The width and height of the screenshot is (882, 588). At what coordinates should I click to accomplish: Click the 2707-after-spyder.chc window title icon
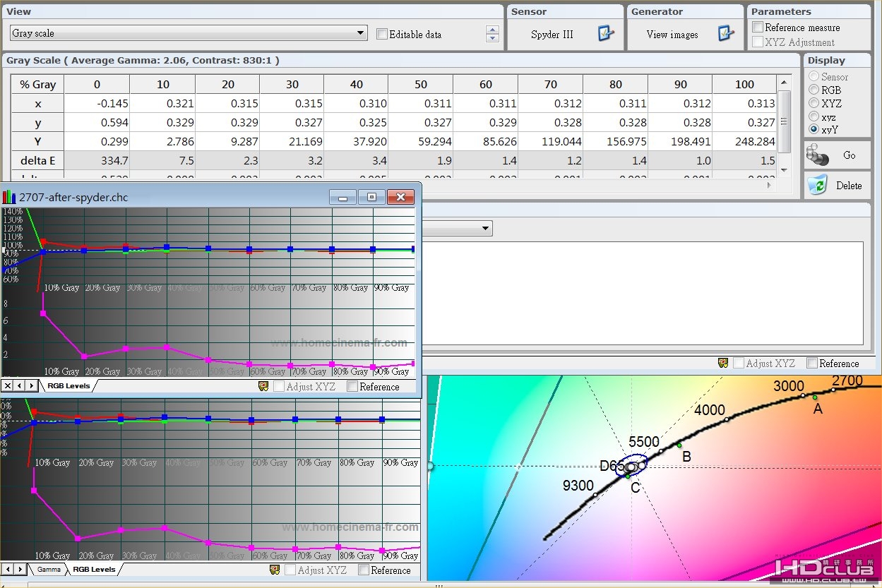click(9, 197)
